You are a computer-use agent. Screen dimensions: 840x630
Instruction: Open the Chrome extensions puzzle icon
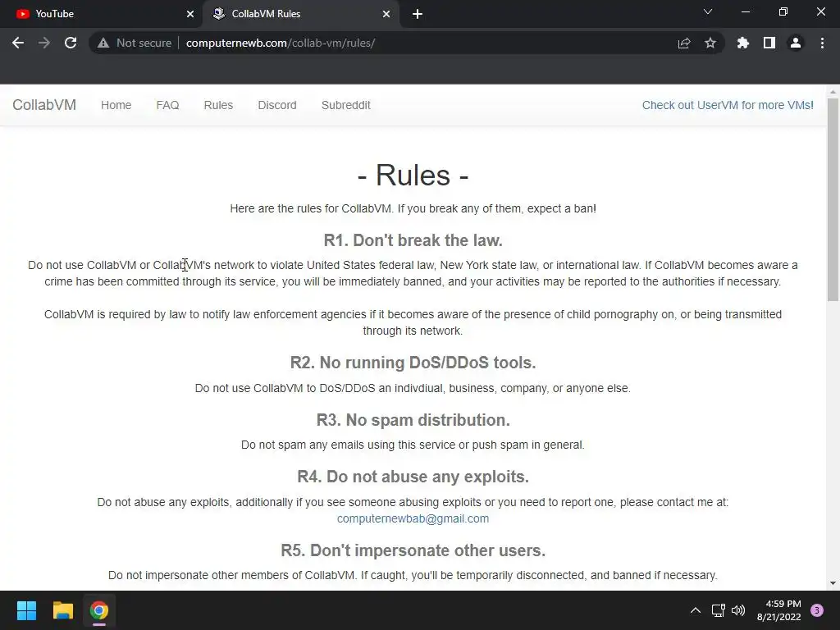[743, 43]
